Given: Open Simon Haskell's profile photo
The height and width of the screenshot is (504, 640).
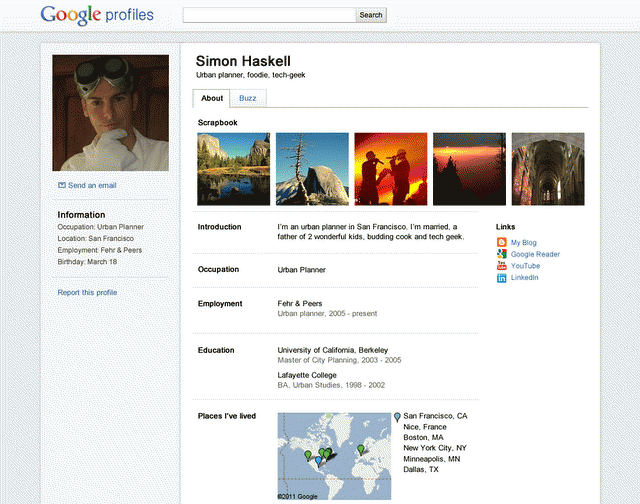Looking at the screenshot, I should (x=111, y=113).
